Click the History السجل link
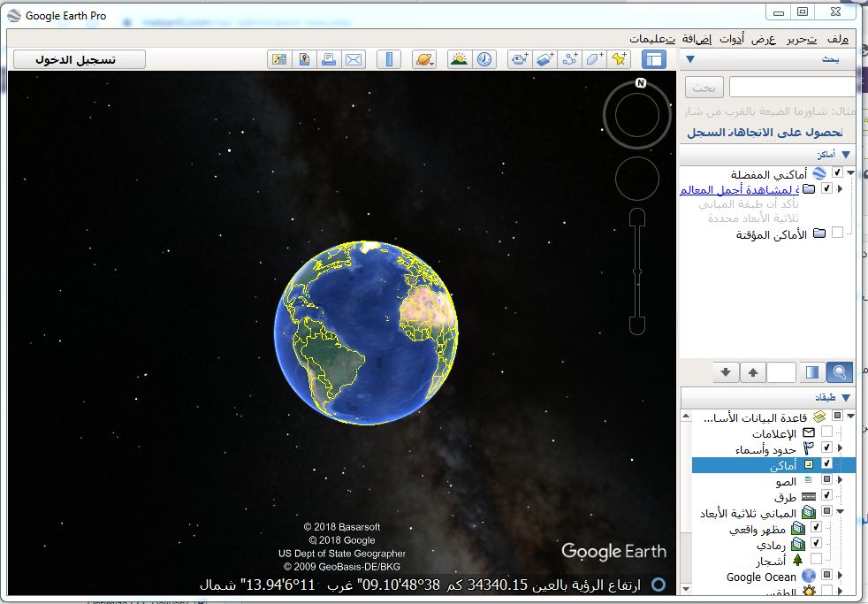 (706, 133)
